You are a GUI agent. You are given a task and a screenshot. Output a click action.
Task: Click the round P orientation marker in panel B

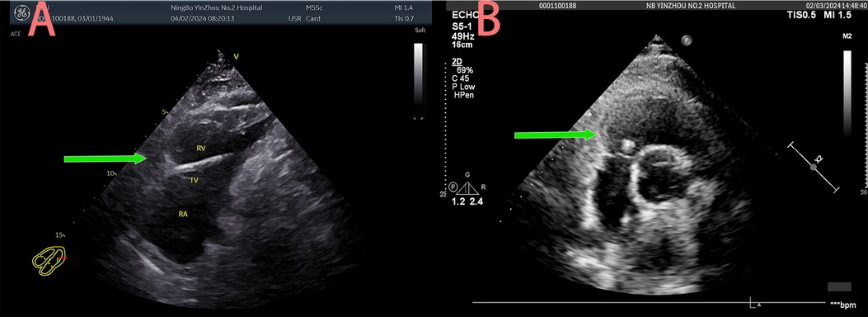(687, 40)
